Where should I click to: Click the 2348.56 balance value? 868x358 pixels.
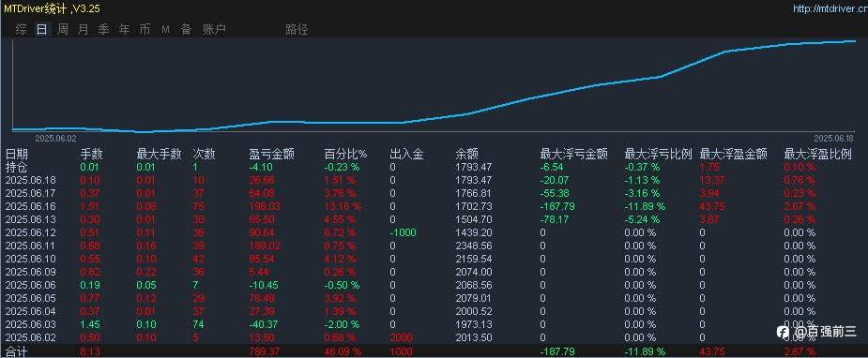coord(473,246)
